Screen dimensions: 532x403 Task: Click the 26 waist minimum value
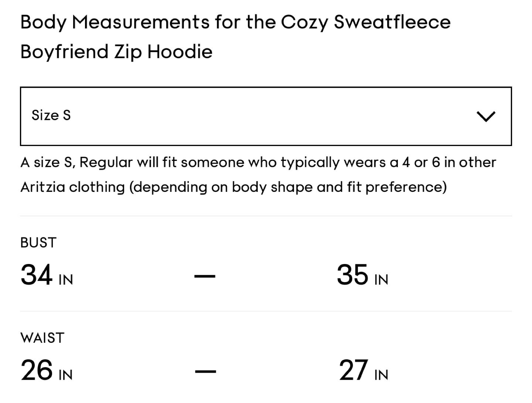coord(37,370)
